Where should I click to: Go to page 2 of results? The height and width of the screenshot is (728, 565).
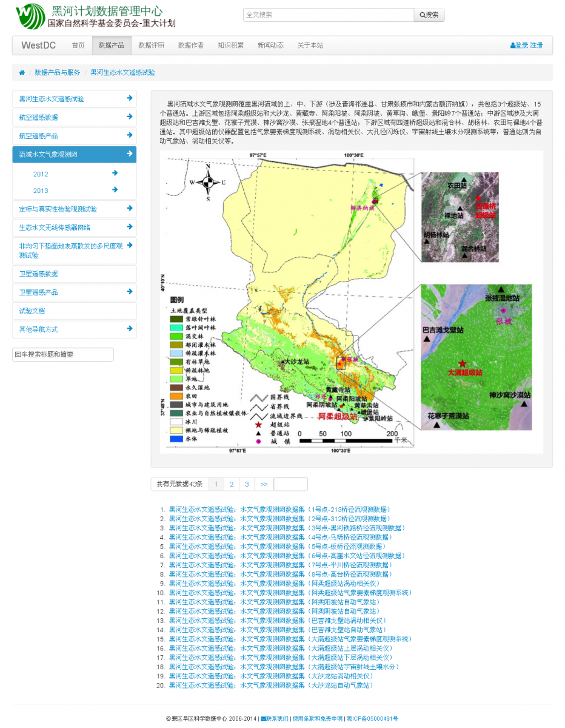232,484
